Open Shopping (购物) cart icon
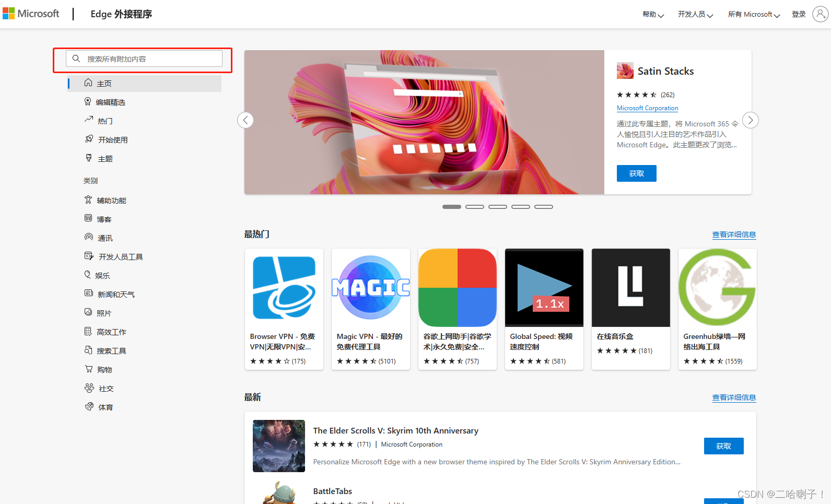 click(x=89, y=369)
